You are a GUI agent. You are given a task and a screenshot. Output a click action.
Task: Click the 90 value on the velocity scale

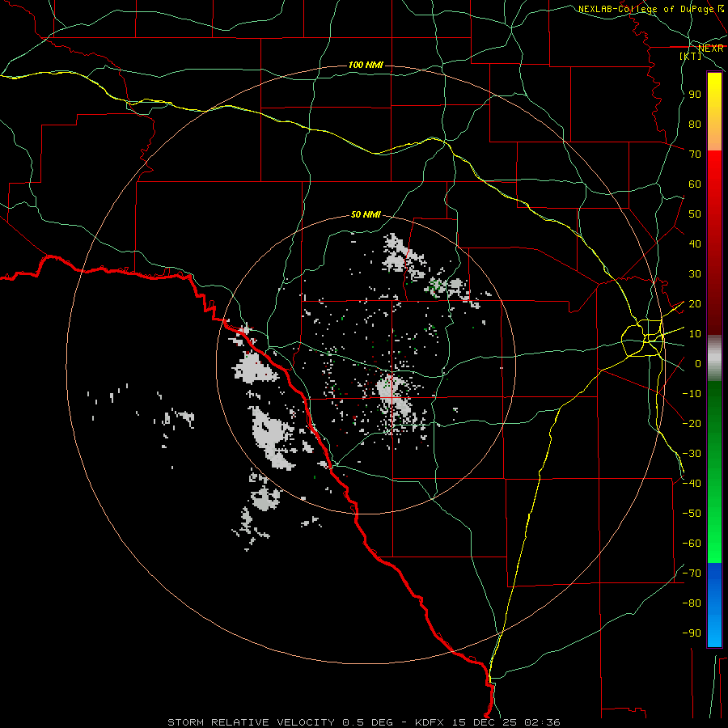[x=695, y=95]
